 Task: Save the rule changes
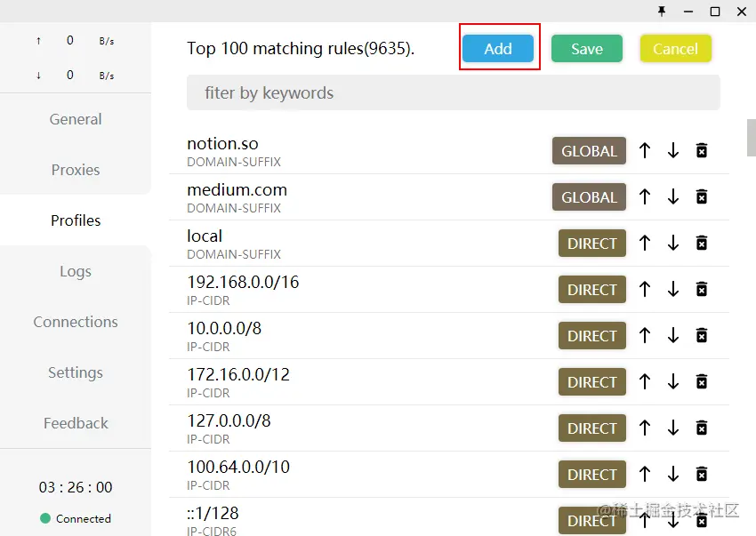pos(587,48)
